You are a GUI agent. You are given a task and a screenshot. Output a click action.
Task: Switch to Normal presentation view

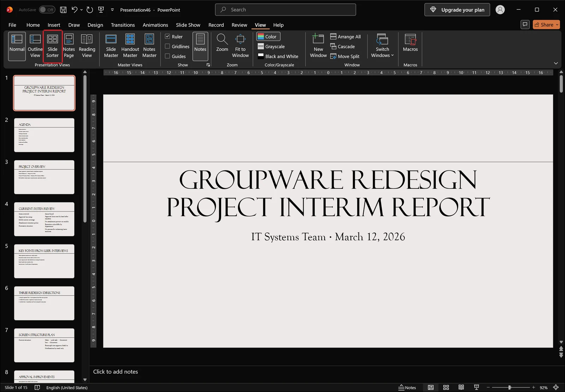click(17, 46)
